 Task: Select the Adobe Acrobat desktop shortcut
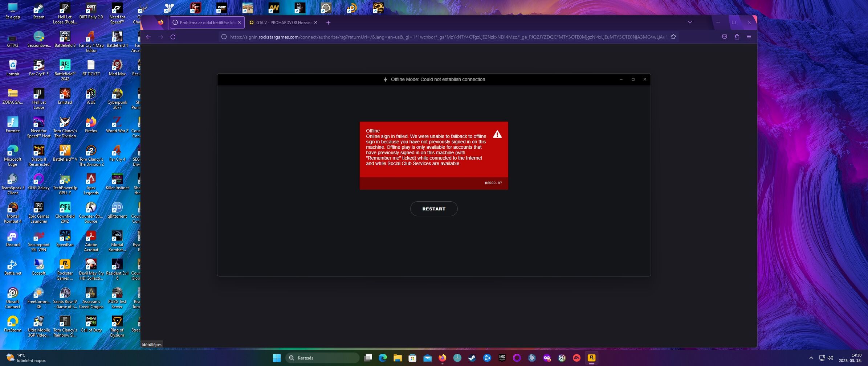tap(91, 242)
